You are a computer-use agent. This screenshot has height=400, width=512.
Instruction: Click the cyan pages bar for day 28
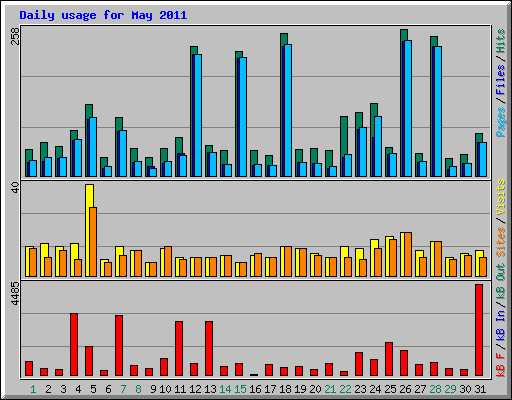(x=438, y=111)
